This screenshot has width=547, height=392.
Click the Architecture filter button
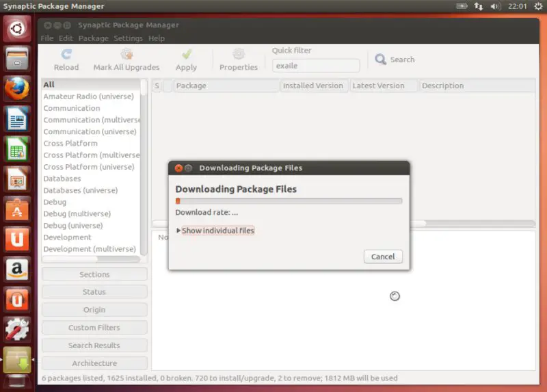94,363
